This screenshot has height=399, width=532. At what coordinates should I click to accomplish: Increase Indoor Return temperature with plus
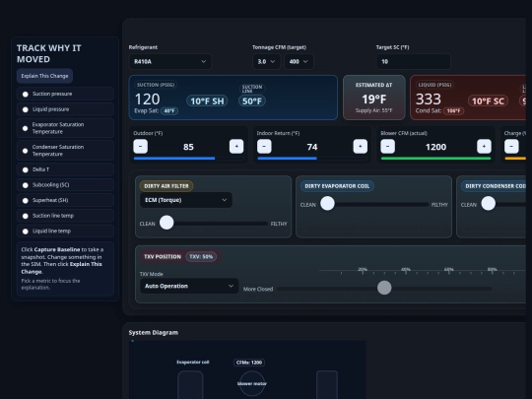tap(360, 146)
